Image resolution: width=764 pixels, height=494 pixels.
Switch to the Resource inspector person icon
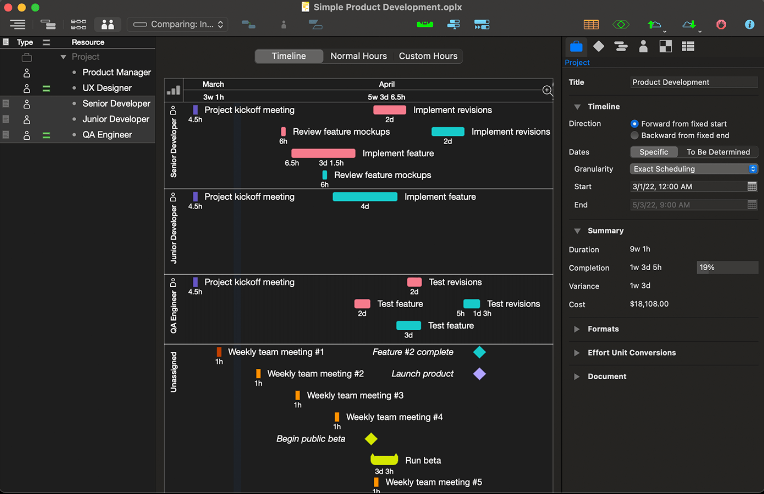[643, 46]
